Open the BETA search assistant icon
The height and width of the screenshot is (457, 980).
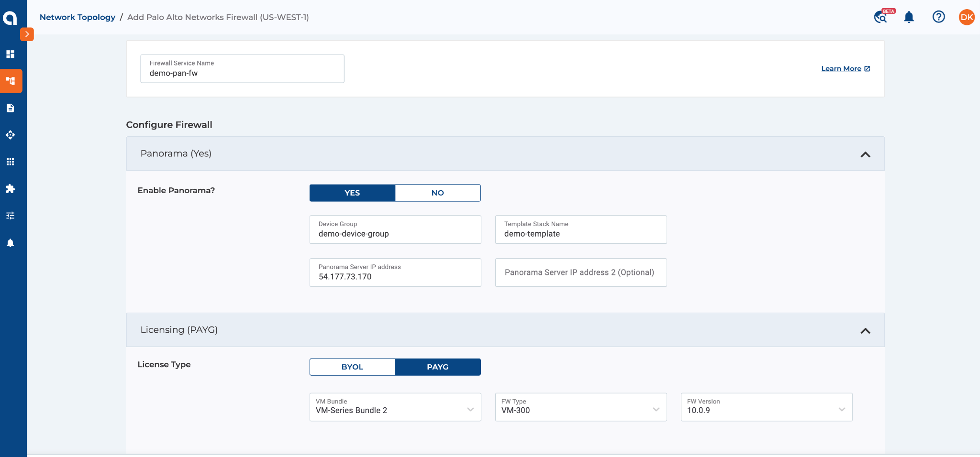pos(881,17)
